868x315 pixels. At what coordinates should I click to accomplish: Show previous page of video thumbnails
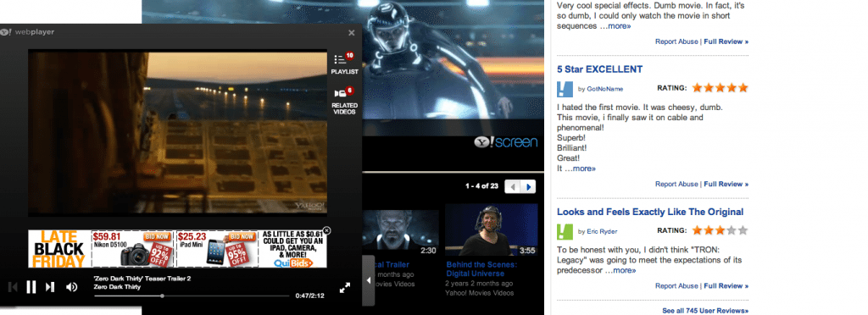click(513, 187)
